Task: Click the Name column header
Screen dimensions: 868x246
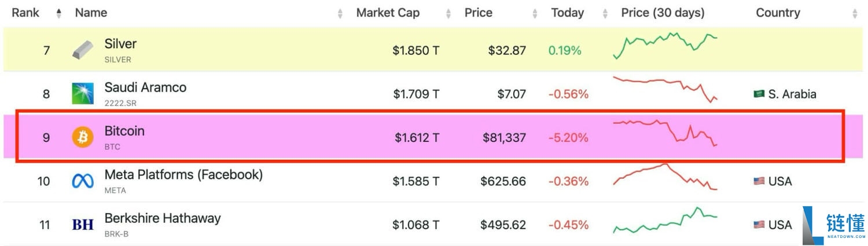Action: coord(91,13)
